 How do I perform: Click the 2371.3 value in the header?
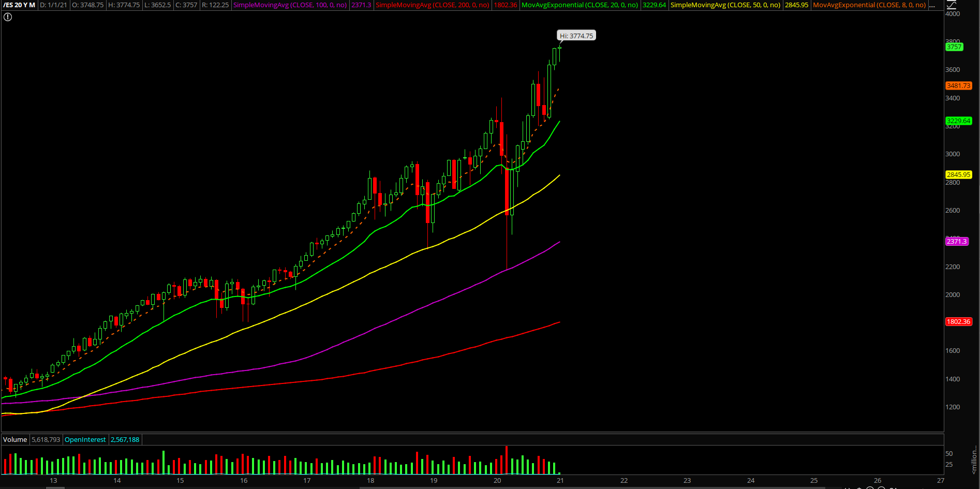pos(361,5)
